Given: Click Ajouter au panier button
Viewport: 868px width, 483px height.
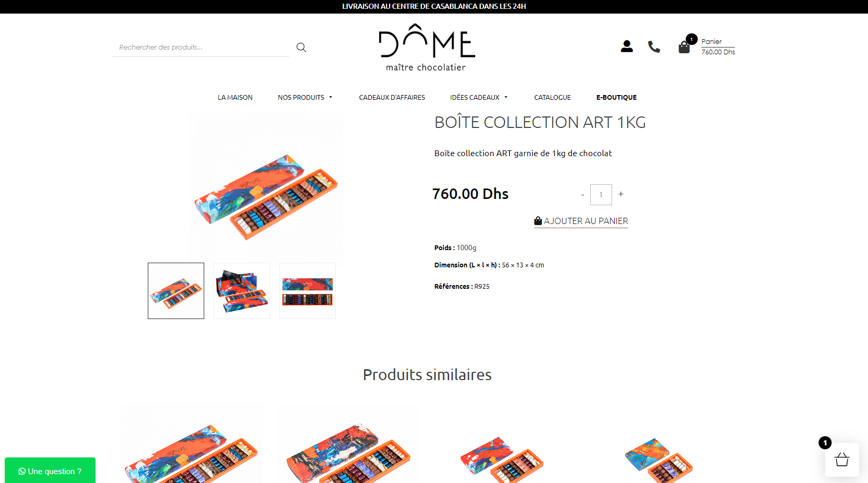Looking at the screenshot, I should (x=581, y=221).
